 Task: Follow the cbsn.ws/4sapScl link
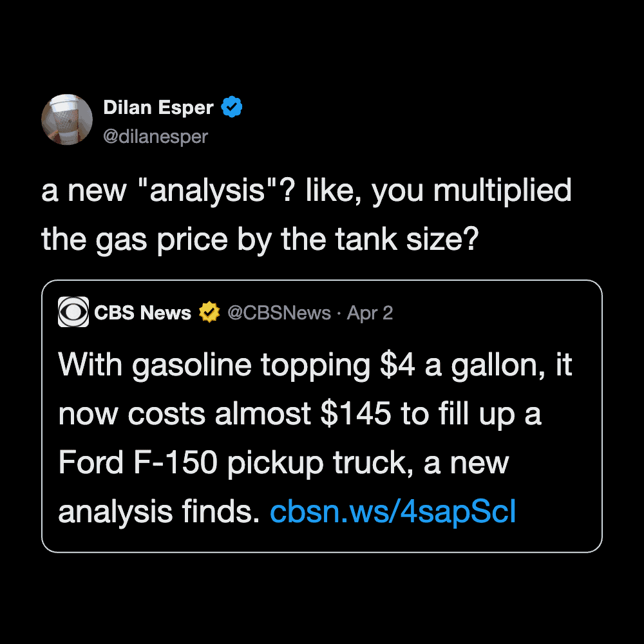(393, 512)
